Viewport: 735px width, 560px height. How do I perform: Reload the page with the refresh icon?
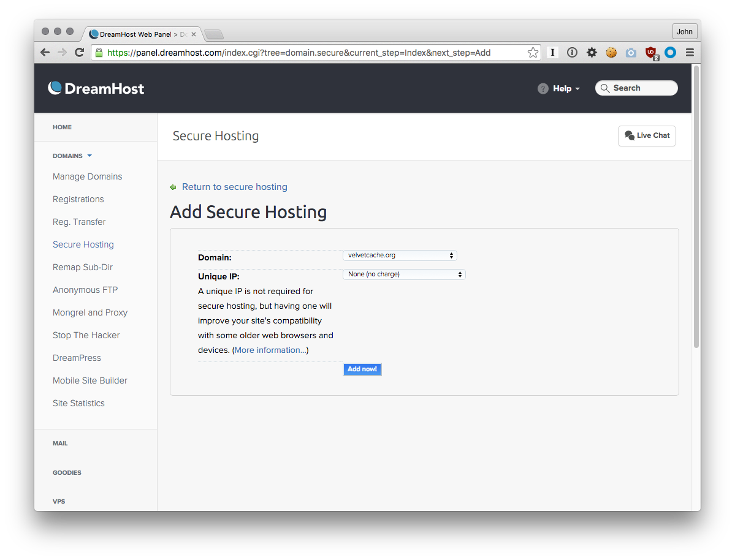[x=79, y=53]
